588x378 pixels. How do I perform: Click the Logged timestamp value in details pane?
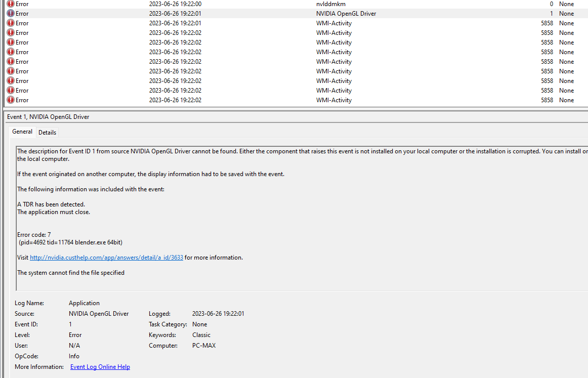pyautogui.click(x=218, y=314)
